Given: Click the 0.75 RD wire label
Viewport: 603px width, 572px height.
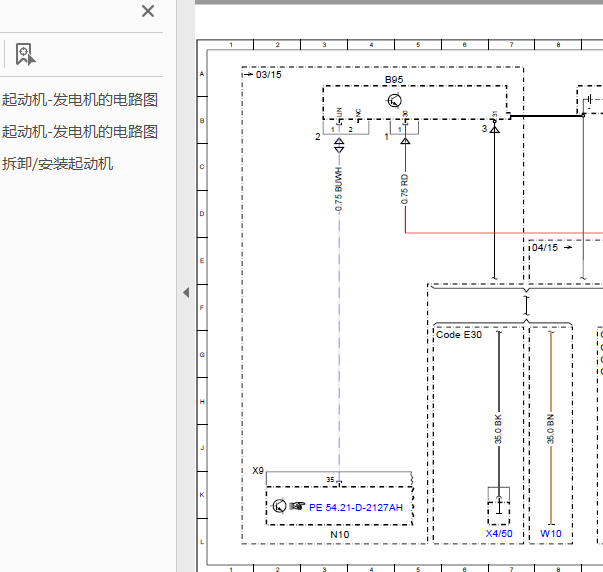Looking at the screenshot, I should pyautogui.click(x=405, y=189).
